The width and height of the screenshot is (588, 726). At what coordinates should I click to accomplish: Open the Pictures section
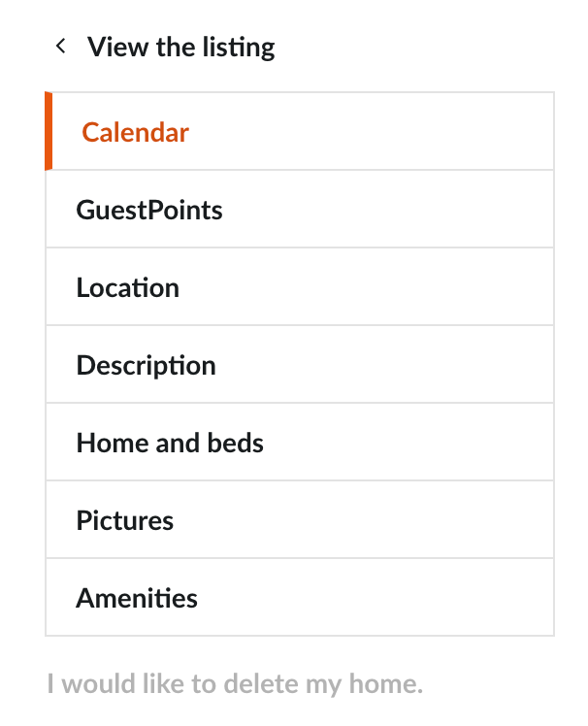(125, 520)
